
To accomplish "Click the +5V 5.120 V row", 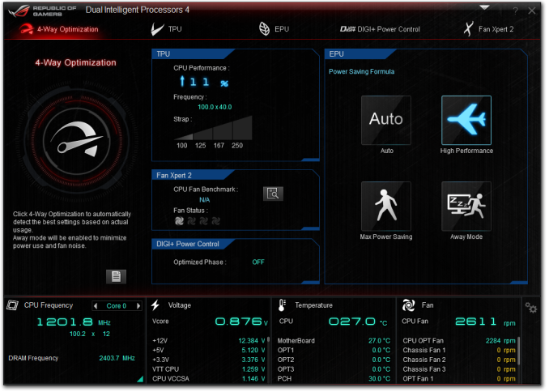I will 209,350.
